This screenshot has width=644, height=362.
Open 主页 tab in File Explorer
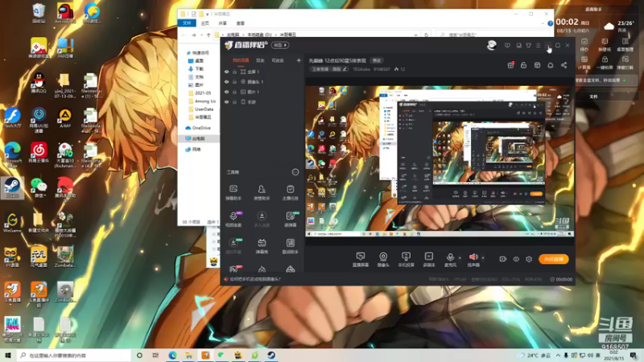tap(205, 23)
